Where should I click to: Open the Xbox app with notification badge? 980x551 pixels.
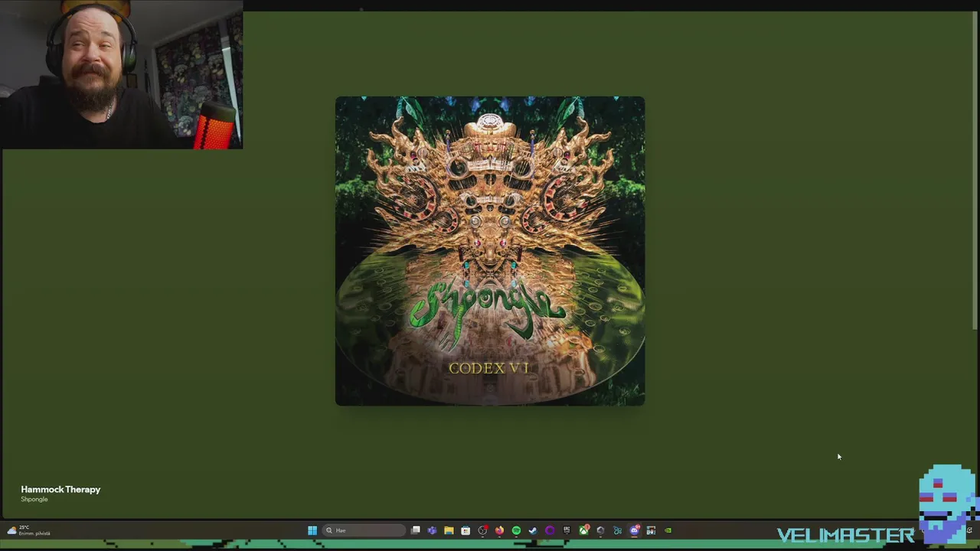[583, 530]
